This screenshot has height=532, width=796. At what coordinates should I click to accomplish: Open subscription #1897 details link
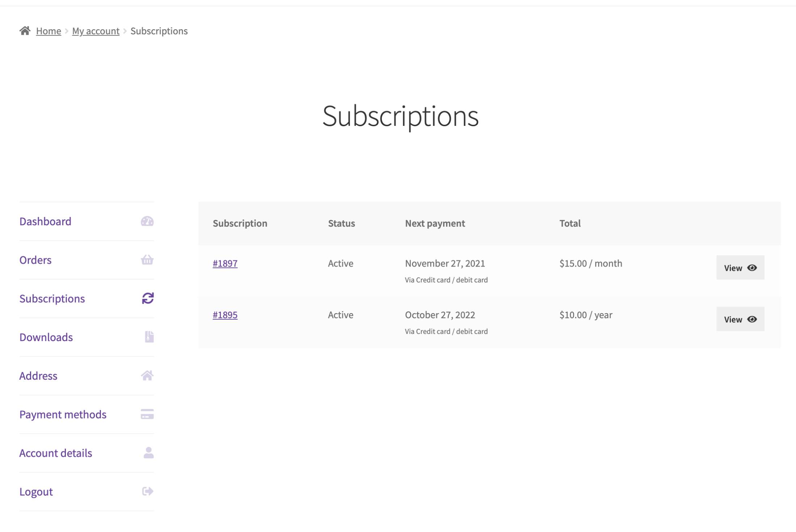(225, 263)
